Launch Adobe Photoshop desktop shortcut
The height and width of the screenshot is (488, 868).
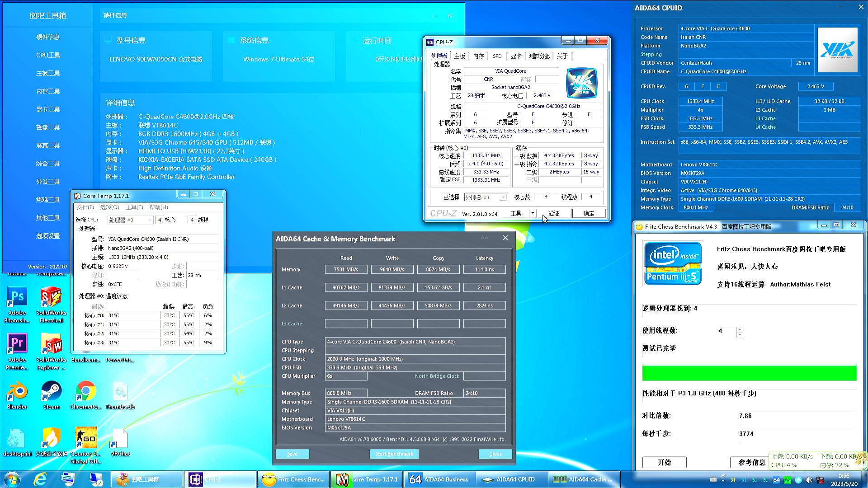tap(17, 298)
